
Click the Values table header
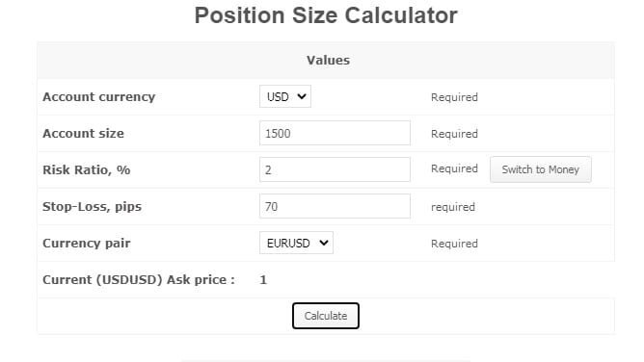(x=328, y=61)
